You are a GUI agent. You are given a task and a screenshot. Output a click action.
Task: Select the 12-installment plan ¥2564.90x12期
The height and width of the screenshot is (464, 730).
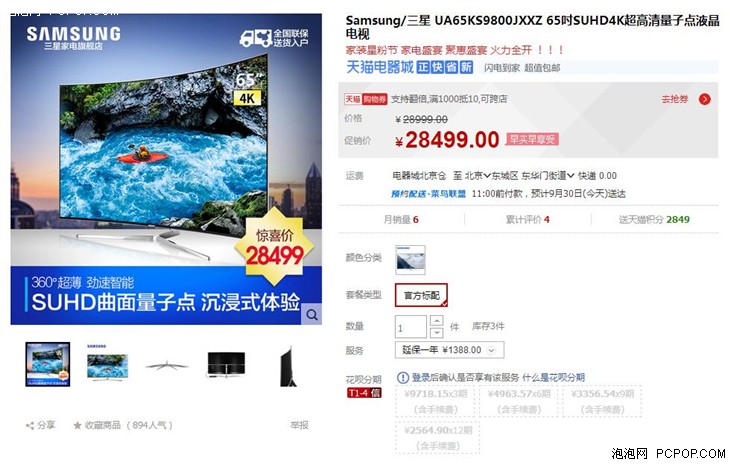click(438, 437)
